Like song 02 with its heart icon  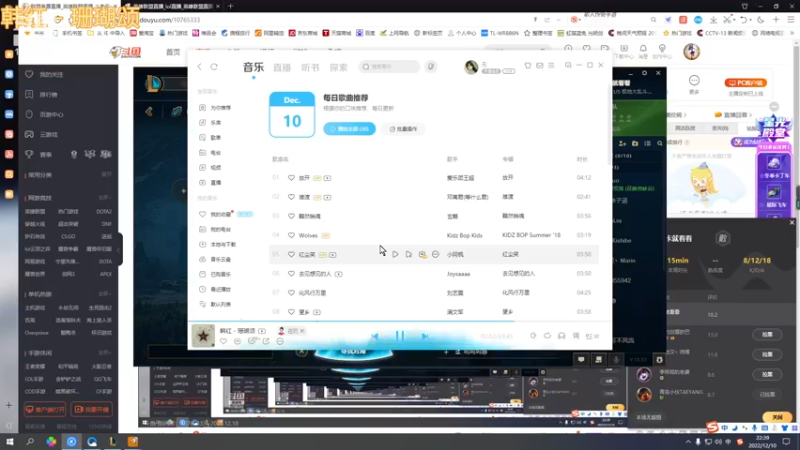coord(291,197)
